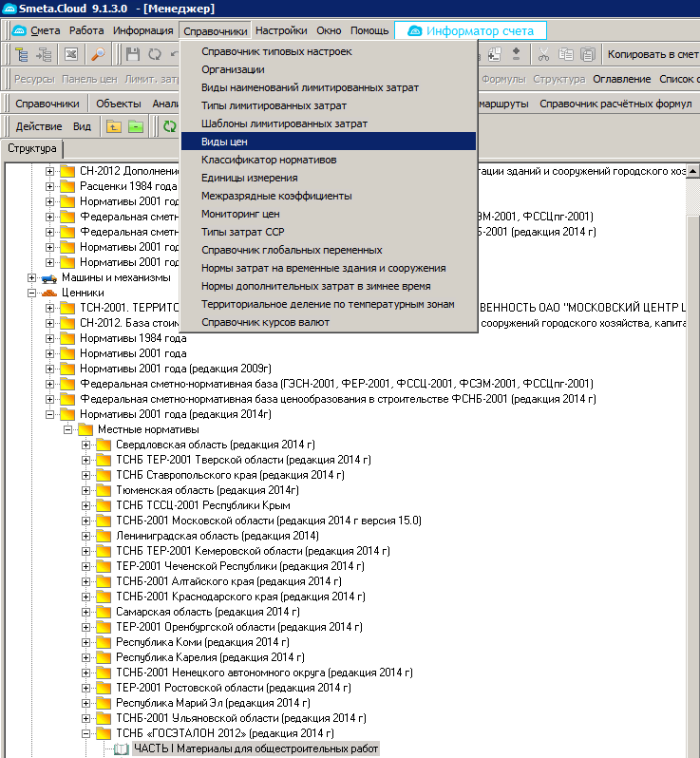Click the green folder icon

(x=136, y=127)
